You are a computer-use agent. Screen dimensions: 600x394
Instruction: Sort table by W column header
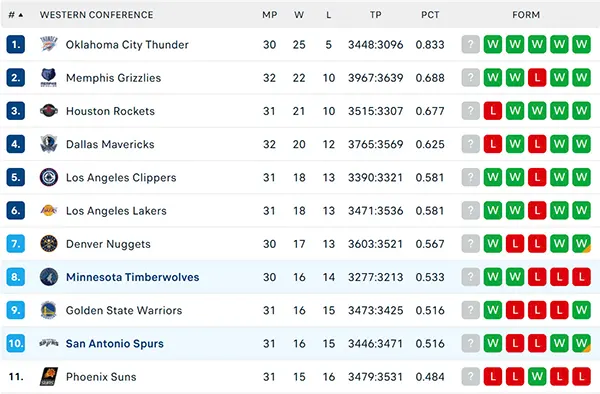299,15
